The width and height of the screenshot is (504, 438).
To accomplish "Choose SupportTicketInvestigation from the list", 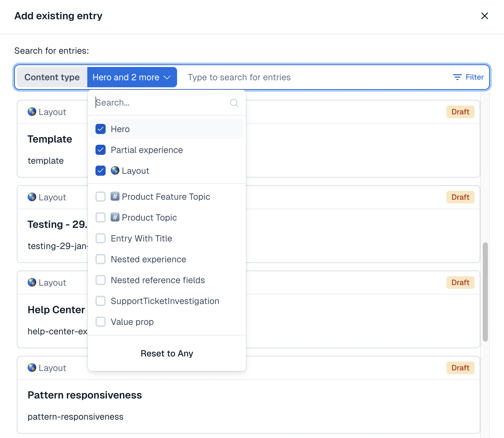I will (165, 301).
